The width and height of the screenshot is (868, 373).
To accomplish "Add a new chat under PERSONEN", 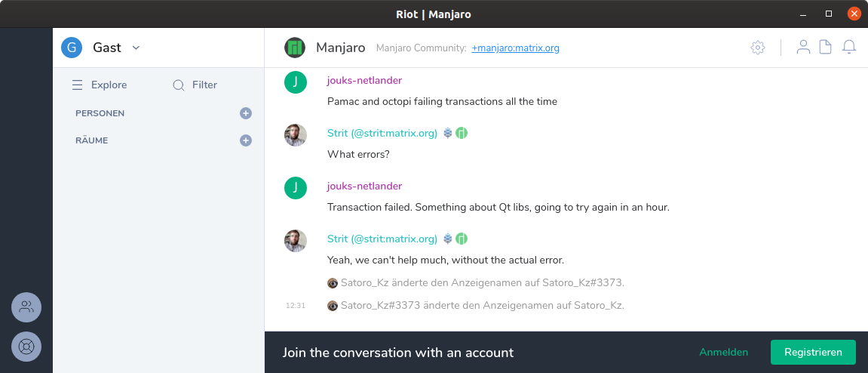I will click(x=246, y=113).
